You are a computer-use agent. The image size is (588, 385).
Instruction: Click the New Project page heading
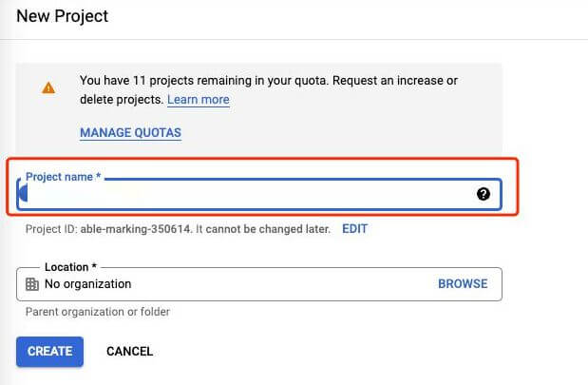point(62,16)
